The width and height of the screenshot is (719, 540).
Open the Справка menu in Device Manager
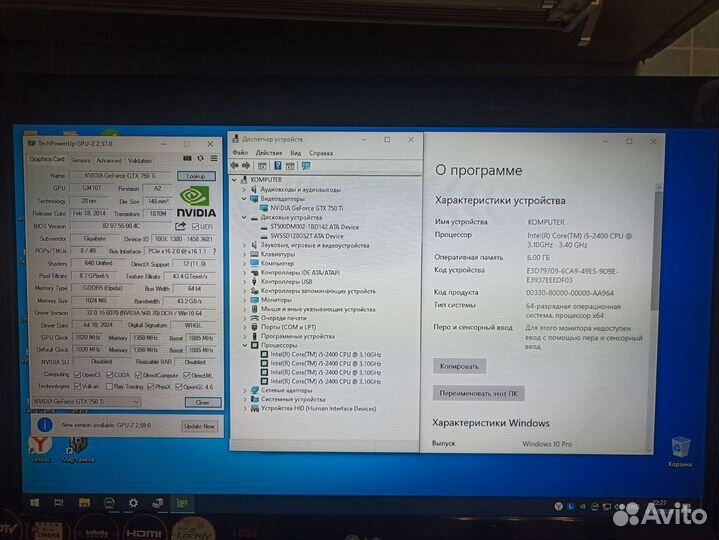point(321,153)
